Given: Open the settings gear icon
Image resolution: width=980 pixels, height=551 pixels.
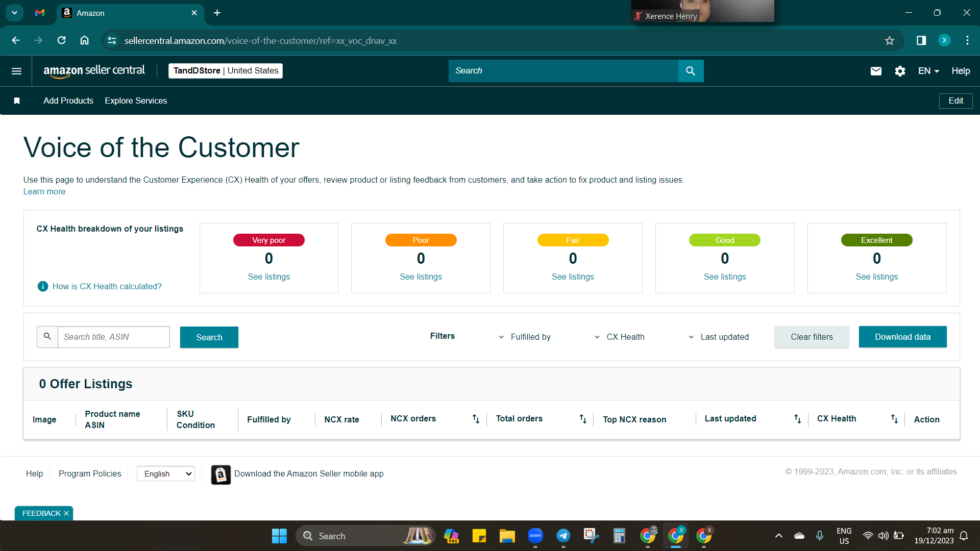Looking at the screenshot, I should click(x=900, y=71).
